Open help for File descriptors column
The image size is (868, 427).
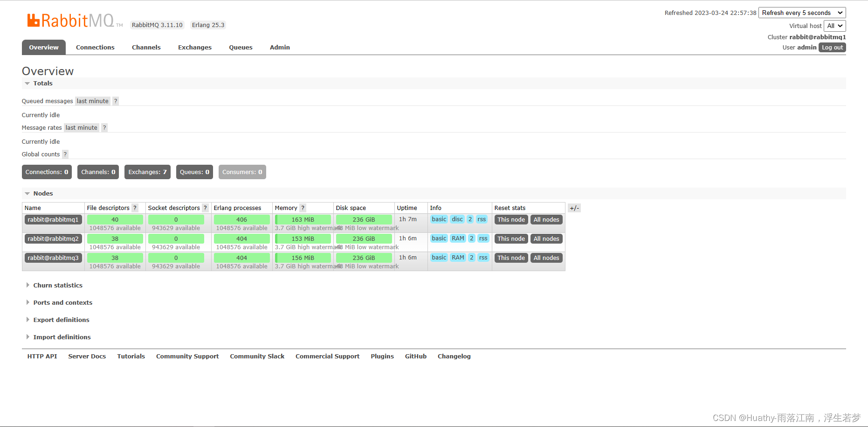135,208
